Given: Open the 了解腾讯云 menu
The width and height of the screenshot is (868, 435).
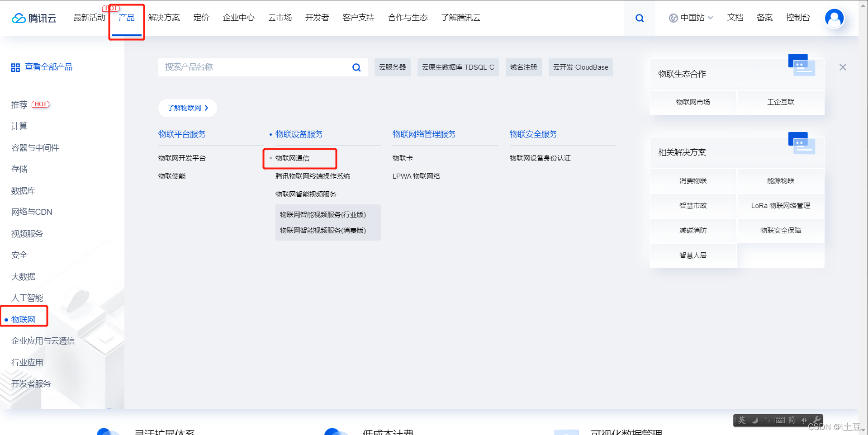Looking at the screenshot, I should tap(460, 18).
